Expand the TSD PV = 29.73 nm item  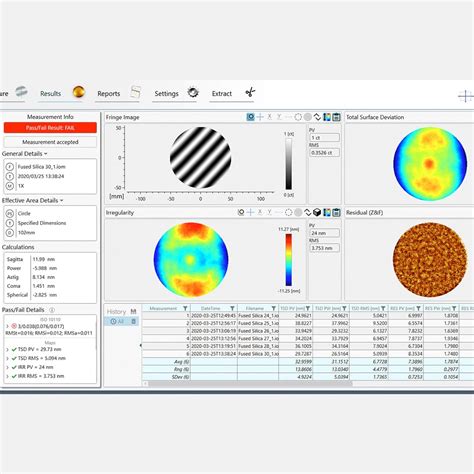tap(7, 350)
